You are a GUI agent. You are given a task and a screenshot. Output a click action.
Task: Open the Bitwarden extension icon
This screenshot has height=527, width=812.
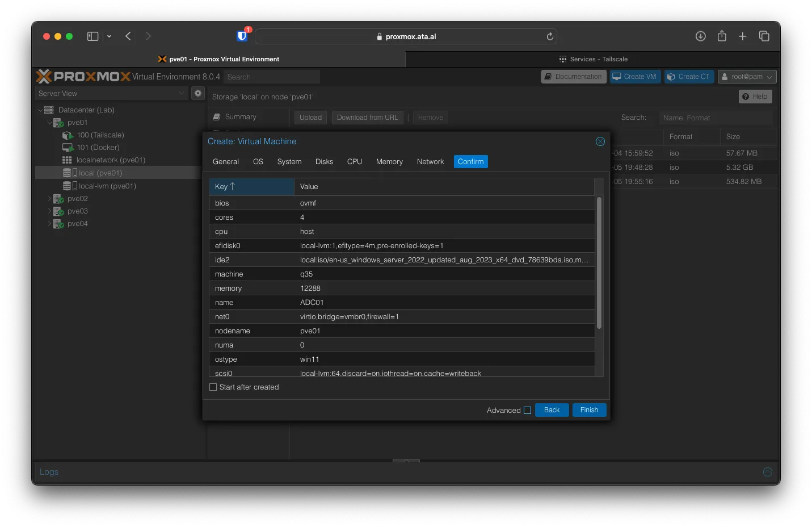(242, 36)
